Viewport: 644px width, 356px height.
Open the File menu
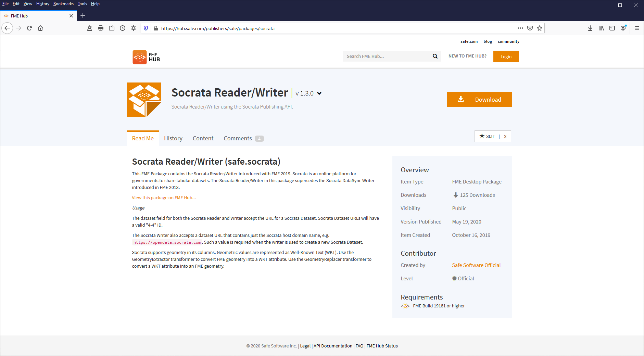(5, 4)
